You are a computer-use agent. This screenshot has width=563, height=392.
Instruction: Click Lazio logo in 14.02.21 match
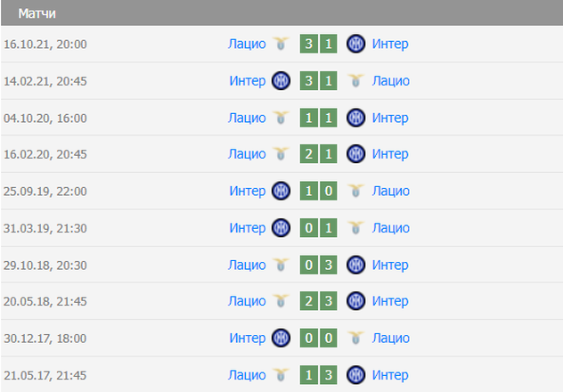click(356, 80)
